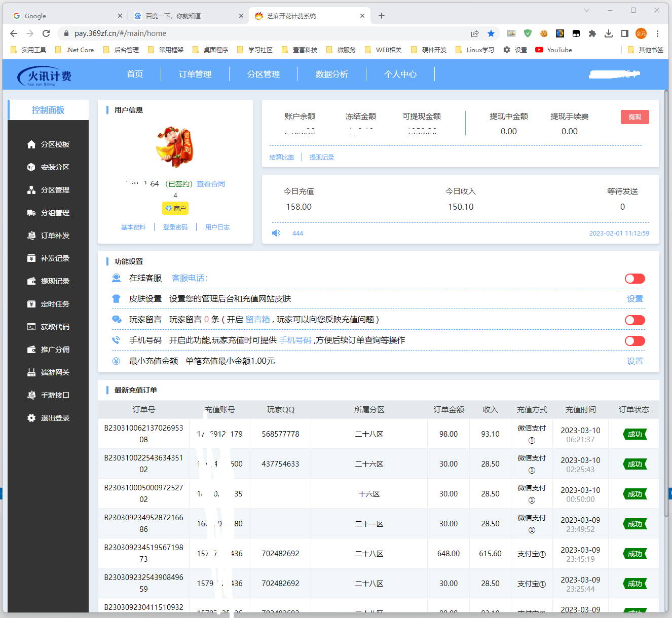The width and height of the screenshot is (672, 618).
Task: Click 设置 for 皮肤设置 row
Action: pyautogui.click(x=635, y=299)
